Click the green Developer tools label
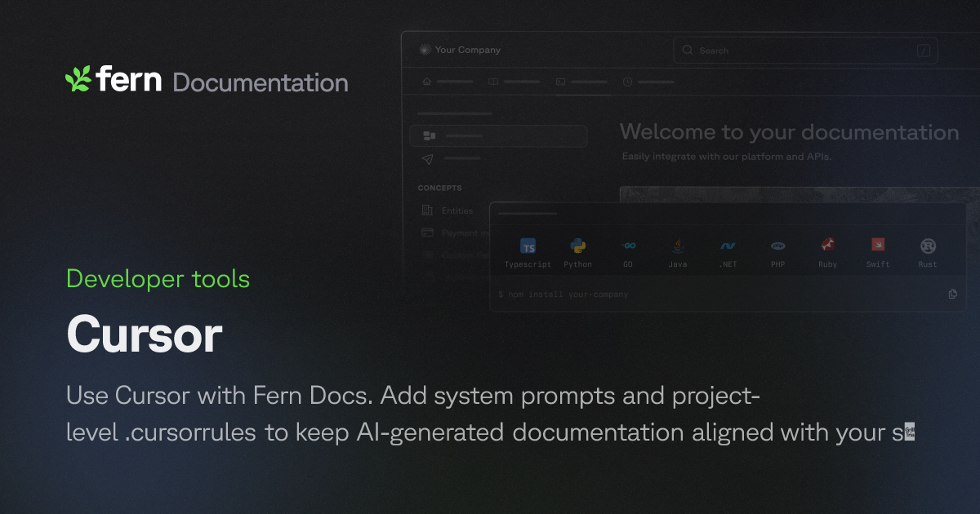Screen dimensions: 980x514 pos(158,279)
